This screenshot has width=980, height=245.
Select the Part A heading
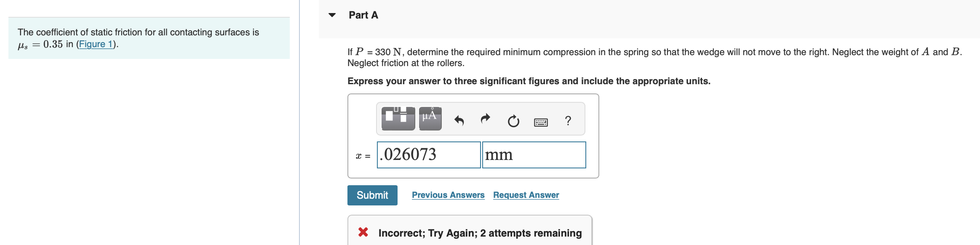tap(363, 15)
